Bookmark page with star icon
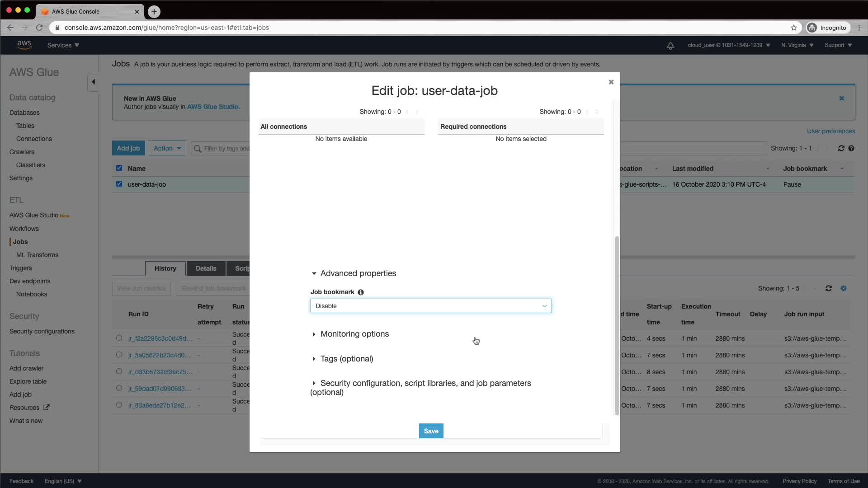The width and height of the screenshot is (868, 488). 793,28
